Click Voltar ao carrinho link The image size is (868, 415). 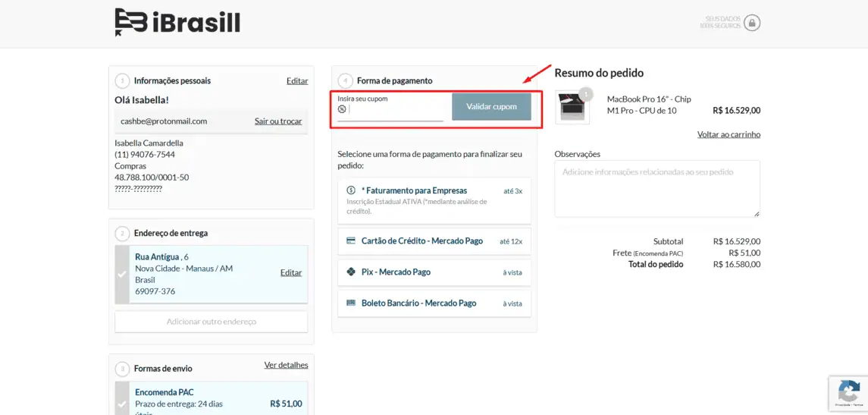coord(729,134)
